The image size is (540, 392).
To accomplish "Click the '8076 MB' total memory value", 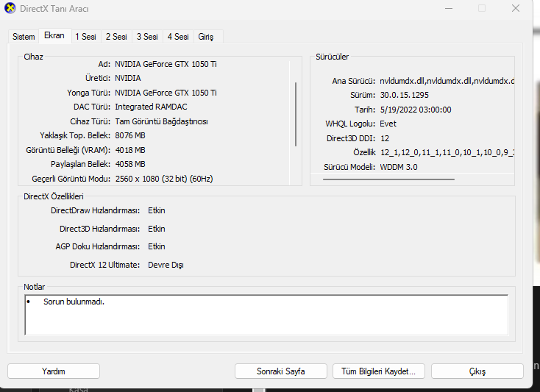I will pos(130,135).
